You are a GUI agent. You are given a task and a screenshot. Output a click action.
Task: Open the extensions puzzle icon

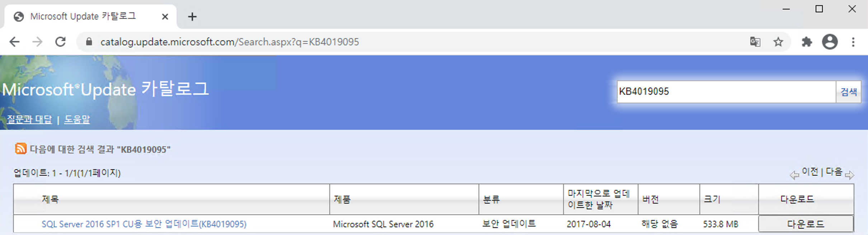[807, 42]
